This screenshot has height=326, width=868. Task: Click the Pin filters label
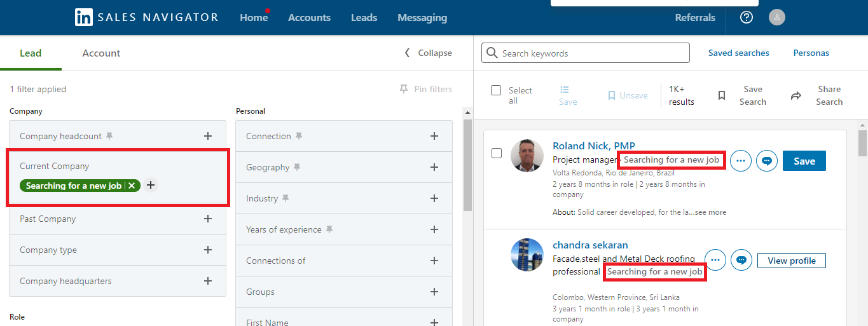point(433,89)
